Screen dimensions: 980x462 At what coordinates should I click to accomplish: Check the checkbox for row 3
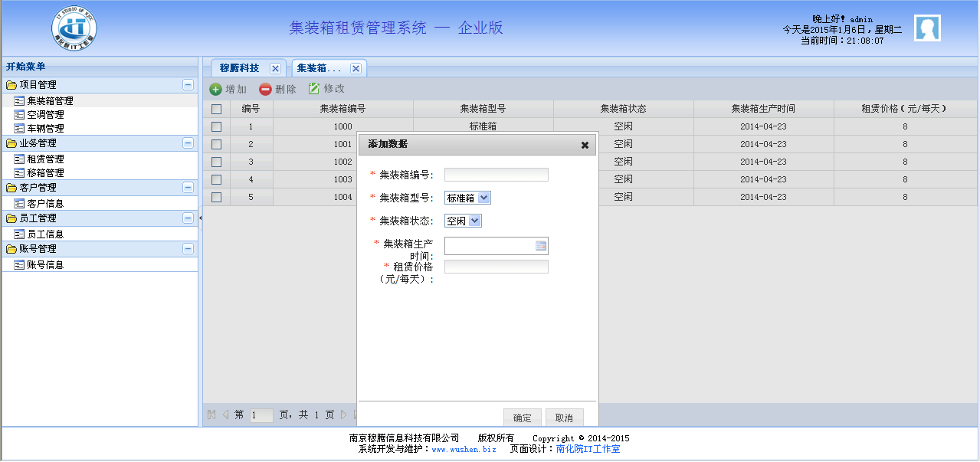point(217,162)
